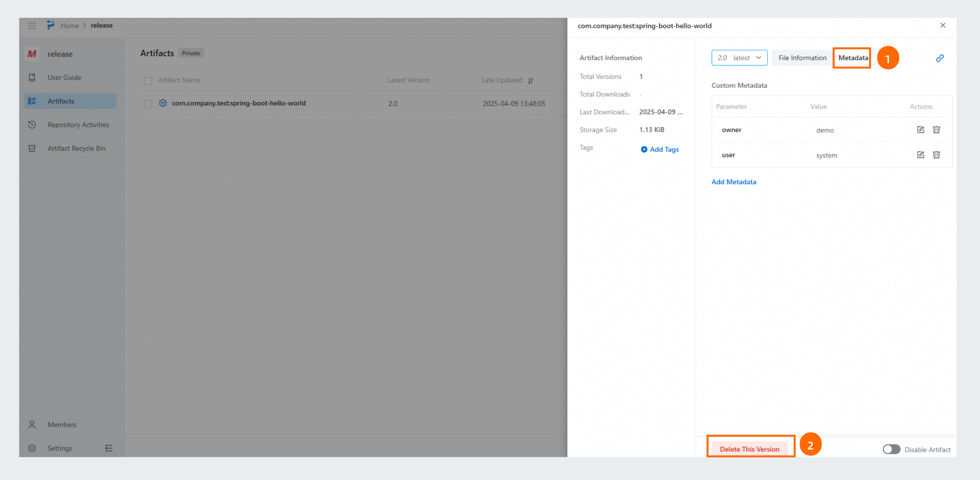
Task: Click edit icon for owner metadata
Action: click(x=920, y=130)
